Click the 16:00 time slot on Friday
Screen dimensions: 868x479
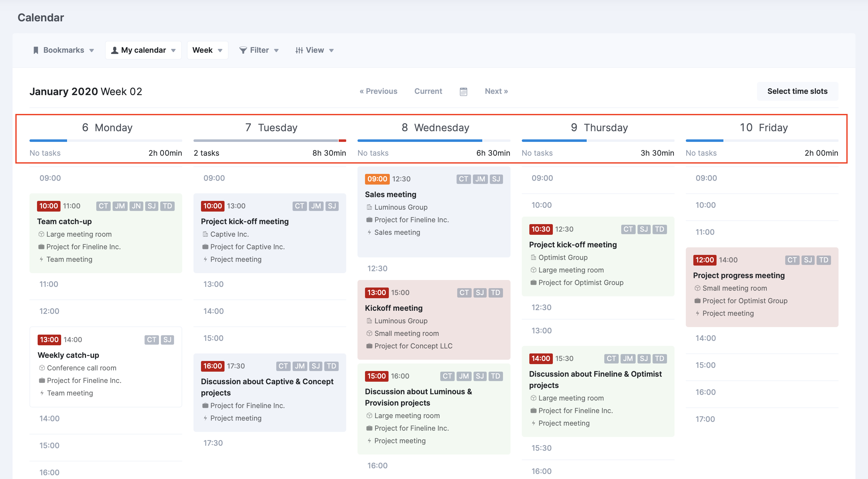pyautogui.click(x=762, y=392)
